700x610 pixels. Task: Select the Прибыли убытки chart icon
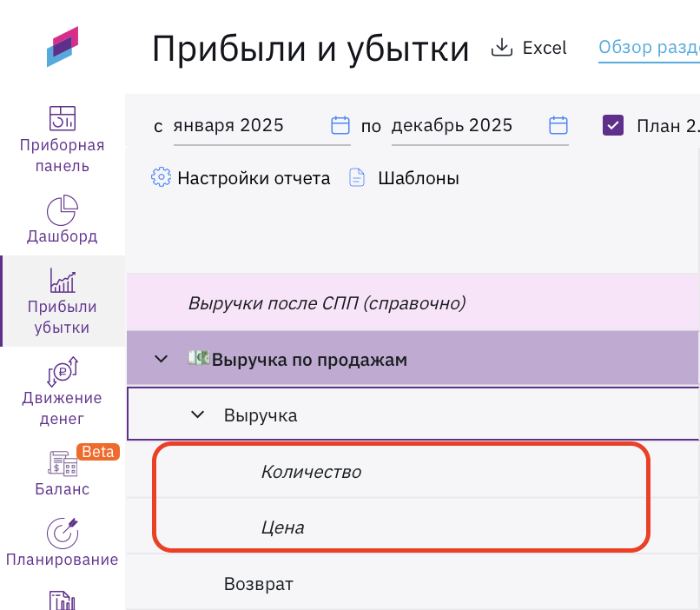coord(63,281)
